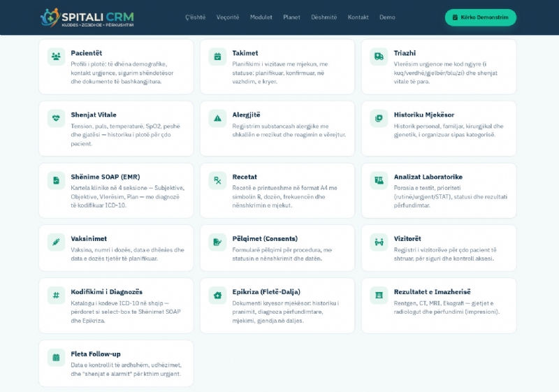Click the Kodifikimi i Diagnozës heading
559x392 pixels.
click(107, 292)
